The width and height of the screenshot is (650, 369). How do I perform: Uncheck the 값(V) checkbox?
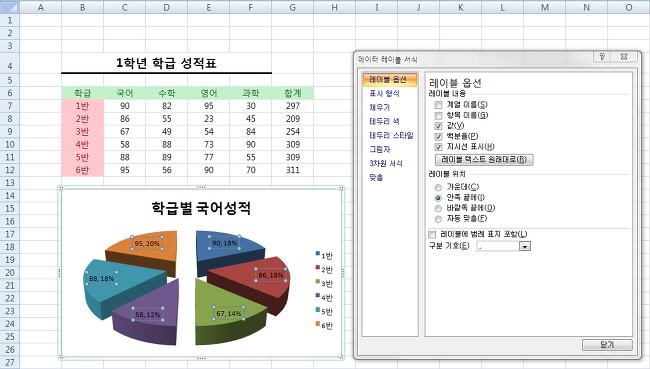point(438,126)
